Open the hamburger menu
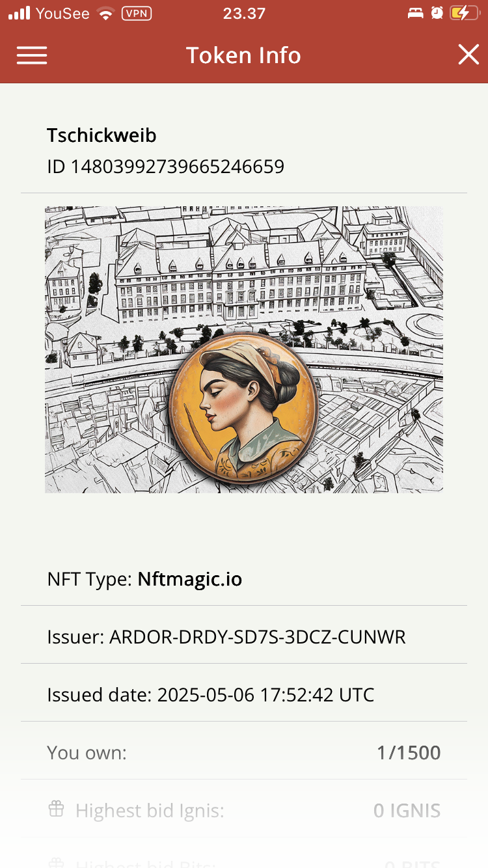This screenshot has height=868, width=488. coord(32,55)
